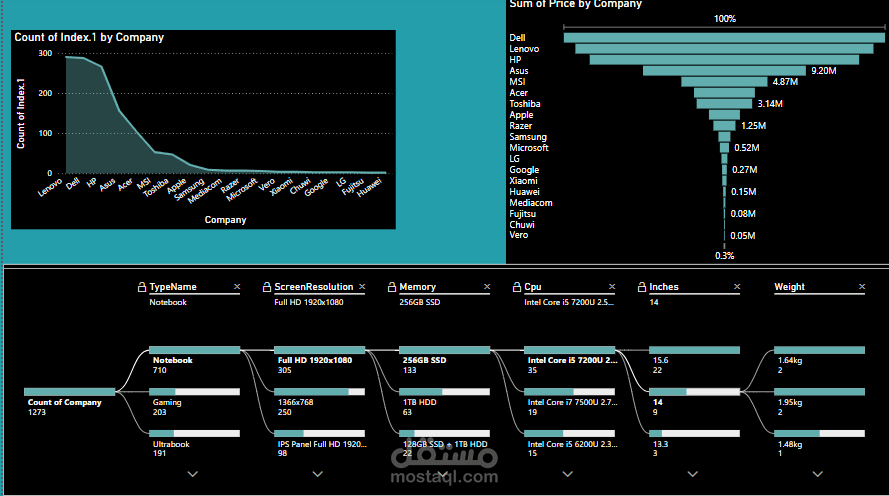Click the Company x-axis title

tap(226, 220)
